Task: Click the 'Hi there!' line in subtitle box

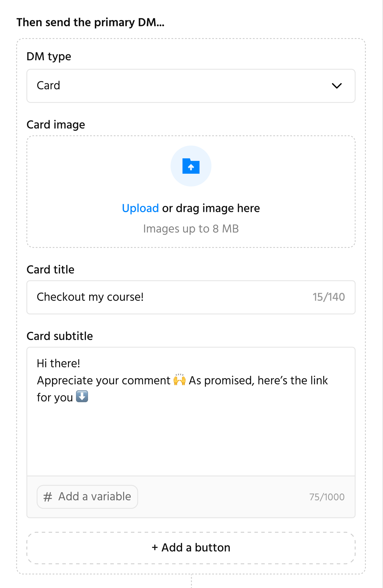Action: 59,363
